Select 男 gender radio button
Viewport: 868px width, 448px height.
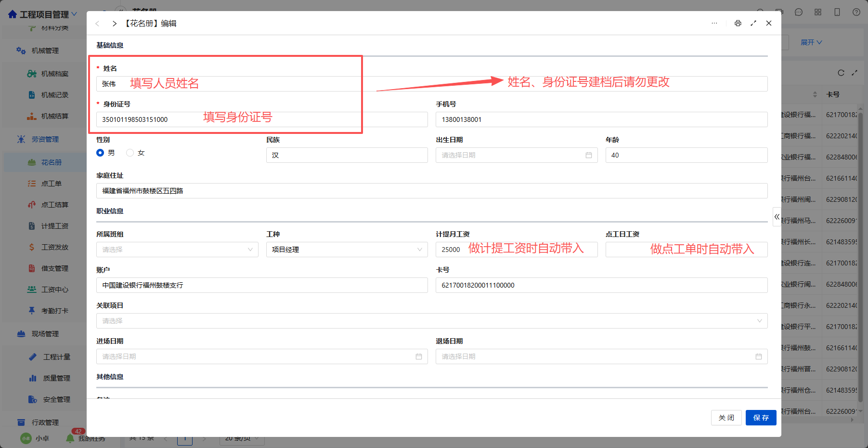tap(100, 153)
